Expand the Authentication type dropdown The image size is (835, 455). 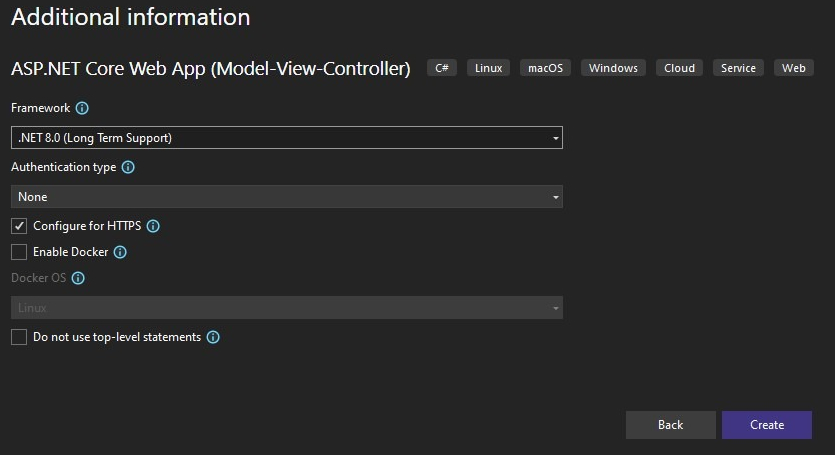(x=286, y=197)
